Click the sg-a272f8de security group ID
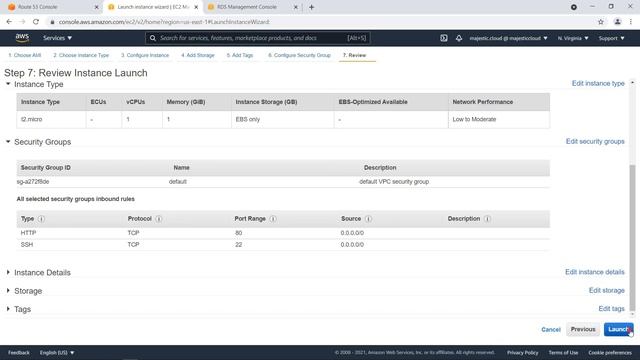The width and height of the screenshot is (640, 360). click(x=33, y=182)
